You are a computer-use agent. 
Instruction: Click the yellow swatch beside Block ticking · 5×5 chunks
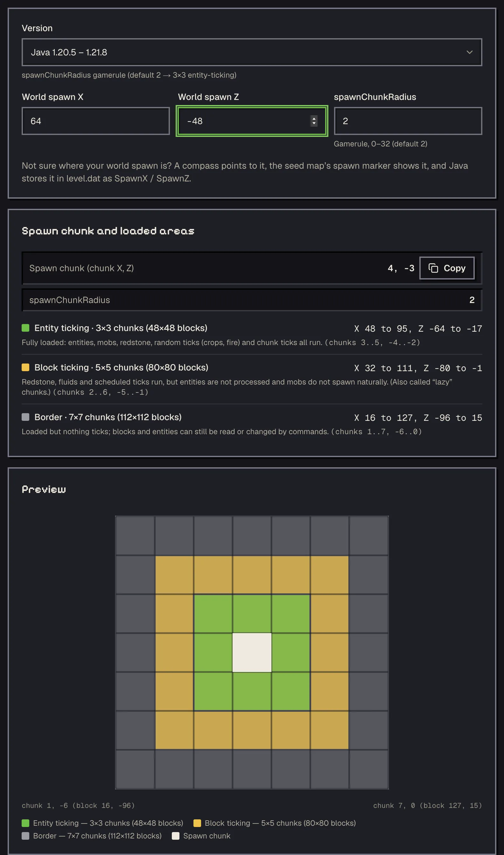point(25,367)
